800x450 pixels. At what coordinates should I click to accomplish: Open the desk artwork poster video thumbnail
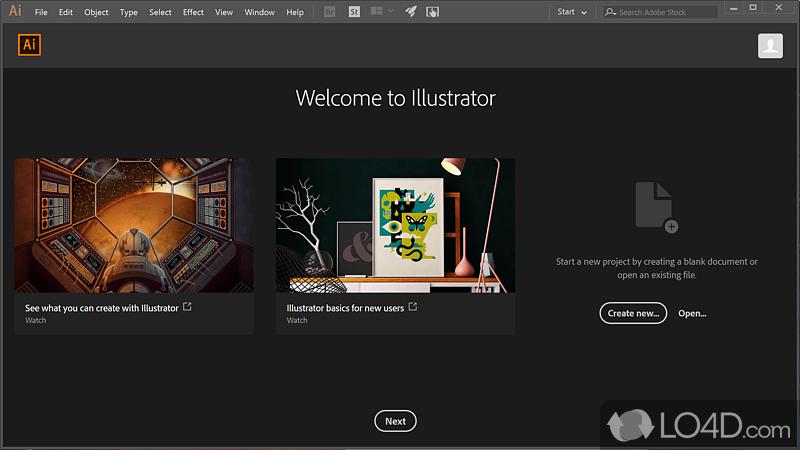[395, 225]
